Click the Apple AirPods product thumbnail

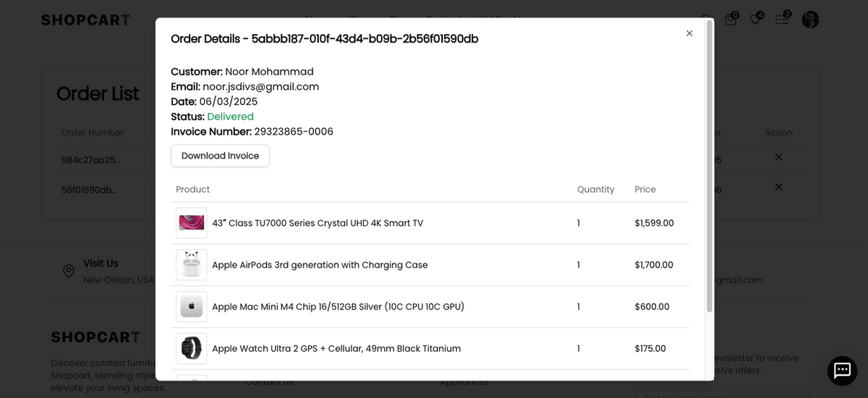pyautogui.click(x=192, y=265)
